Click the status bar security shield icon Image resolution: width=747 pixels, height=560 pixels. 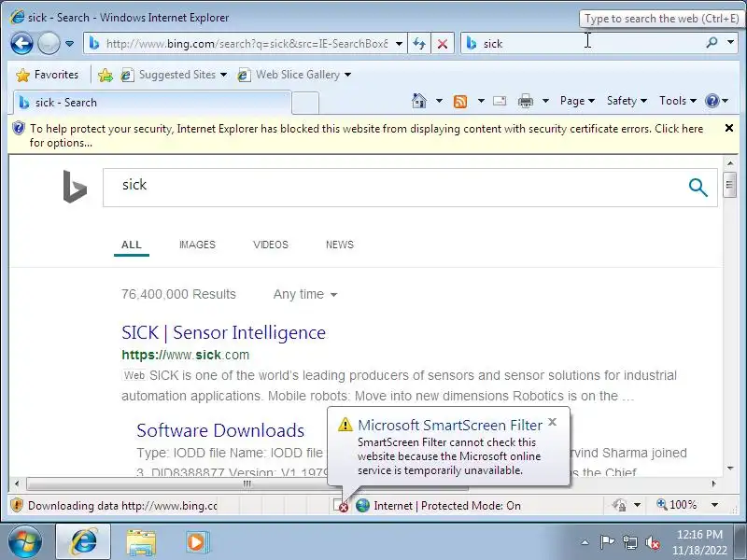coord(17,505)
